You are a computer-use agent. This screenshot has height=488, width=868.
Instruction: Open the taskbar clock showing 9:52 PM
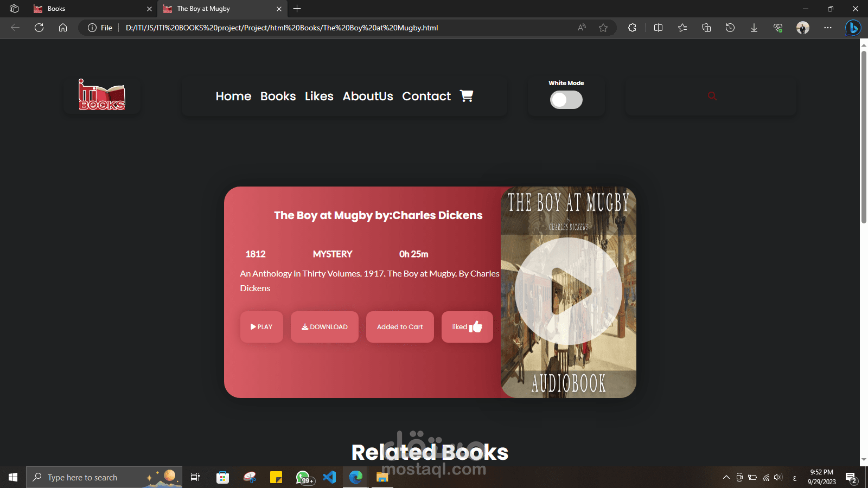point(821,477)
